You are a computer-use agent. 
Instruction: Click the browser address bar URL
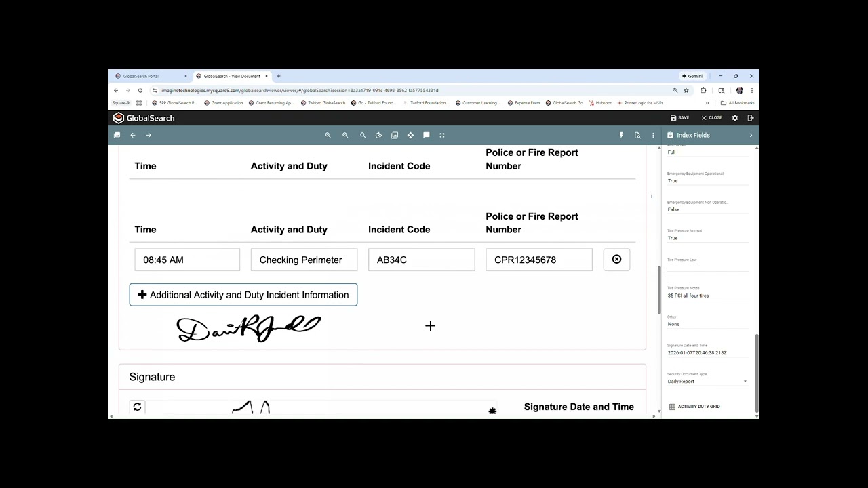coord(300,90)
